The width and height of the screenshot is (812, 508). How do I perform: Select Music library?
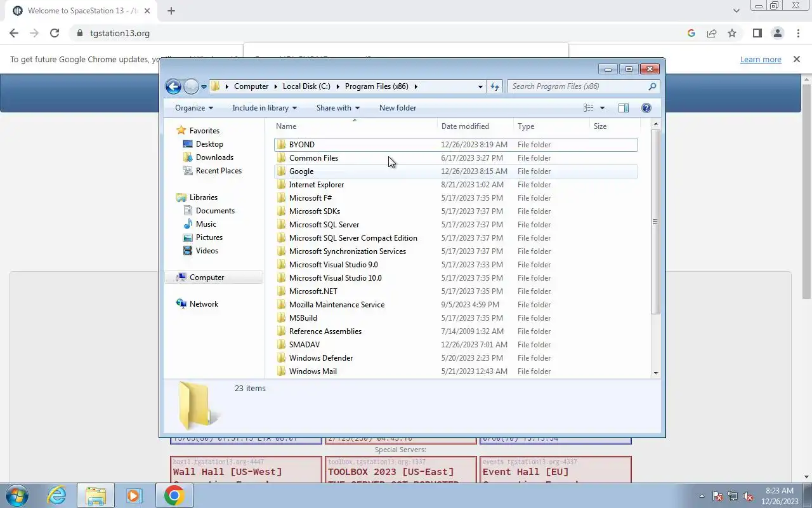tap(206, 224)
